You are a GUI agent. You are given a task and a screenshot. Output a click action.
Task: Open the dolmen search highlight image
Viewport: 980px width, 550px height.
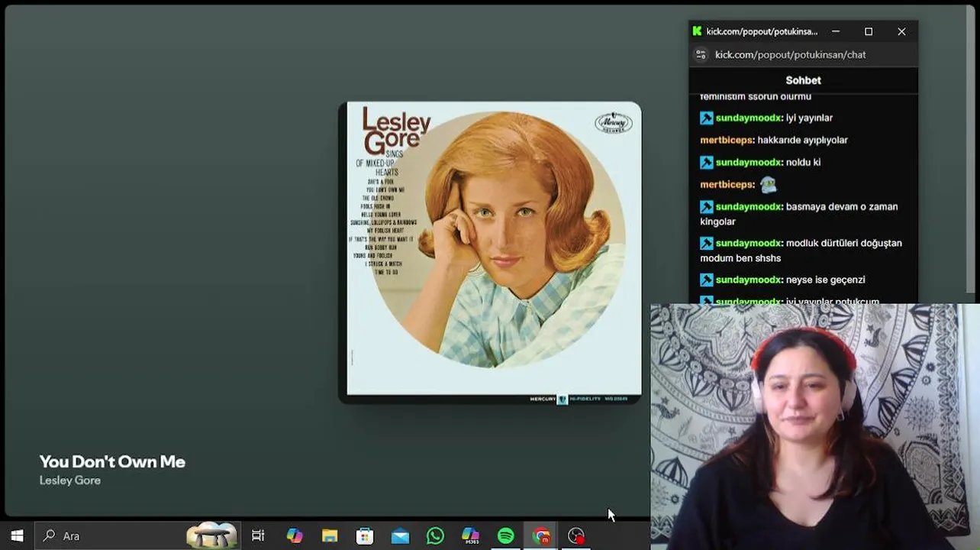pyautogui.click(x=212, y=535)
